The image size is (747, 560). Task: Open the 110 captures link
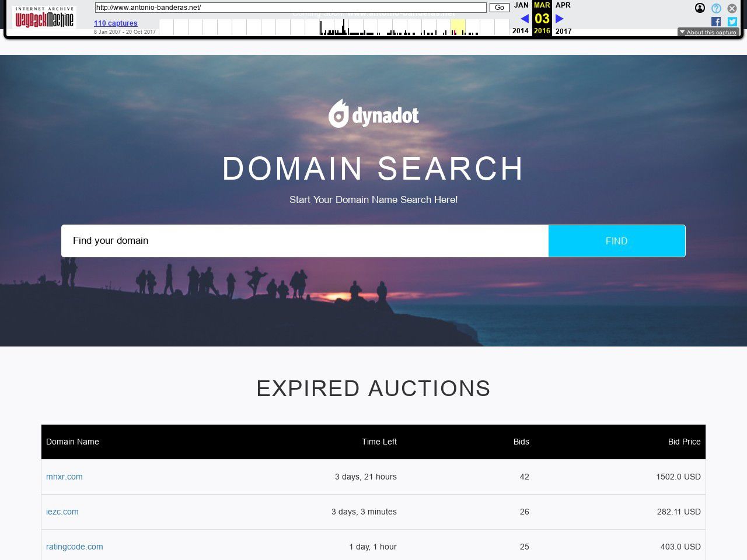click(116, 23)
